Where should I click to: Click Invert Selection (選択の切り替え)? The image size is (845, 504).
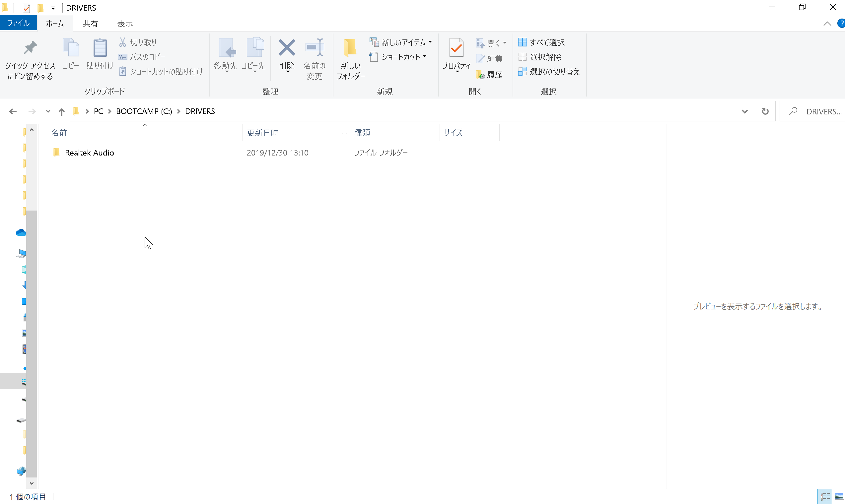(549, 72)
